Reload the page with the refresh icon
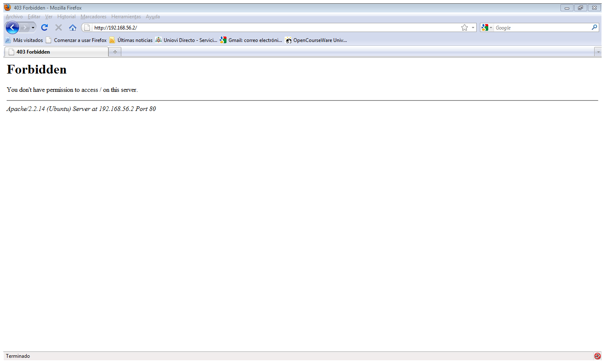This screenshot has height=364, width=605. [x=44, y=28]
